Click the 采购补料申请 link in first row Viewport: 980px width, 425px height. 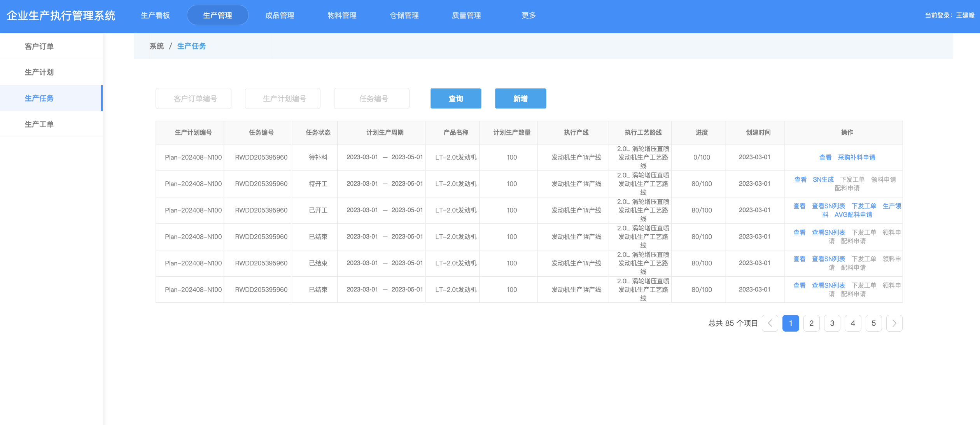856,157
